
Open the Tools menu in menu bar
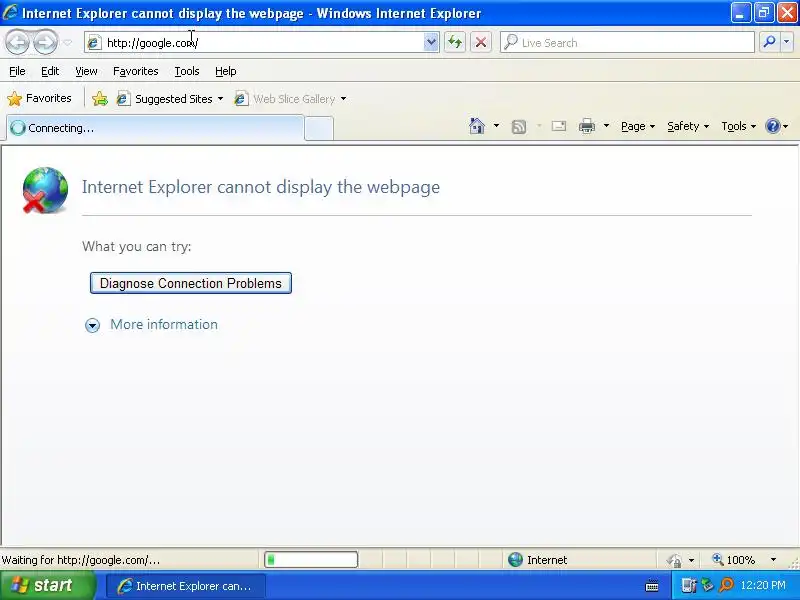click(187, 71)
